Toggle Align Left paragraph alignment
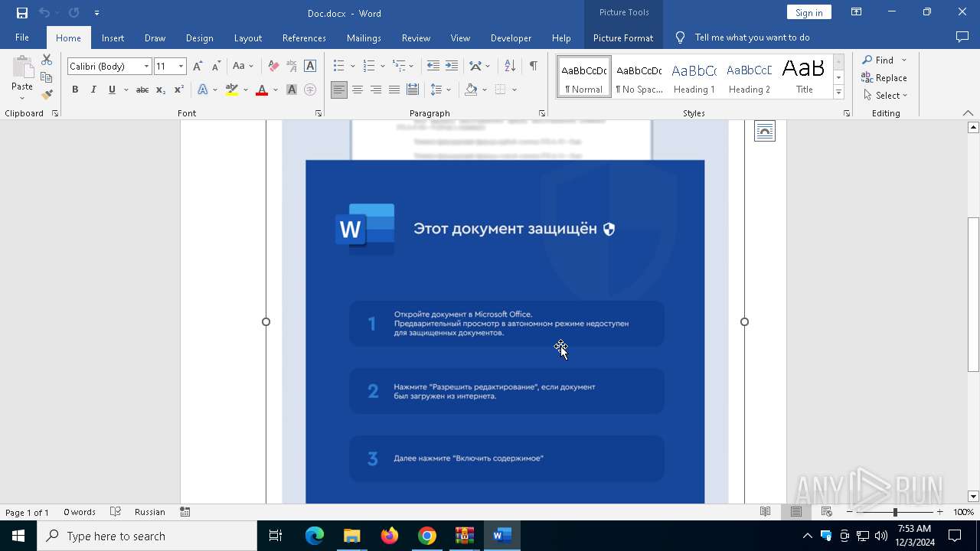 point(338,90)
